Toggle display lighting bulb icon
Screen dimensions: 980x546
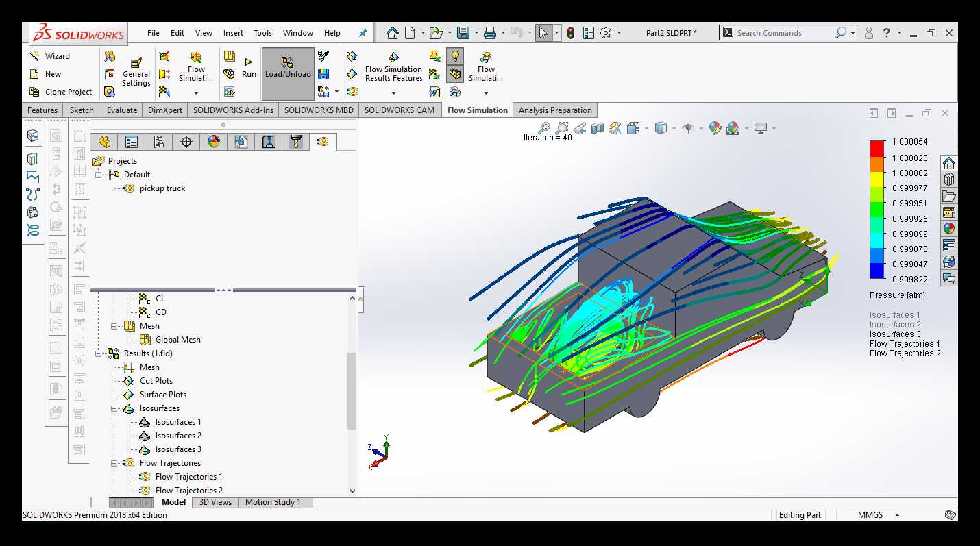click(455, 56)
